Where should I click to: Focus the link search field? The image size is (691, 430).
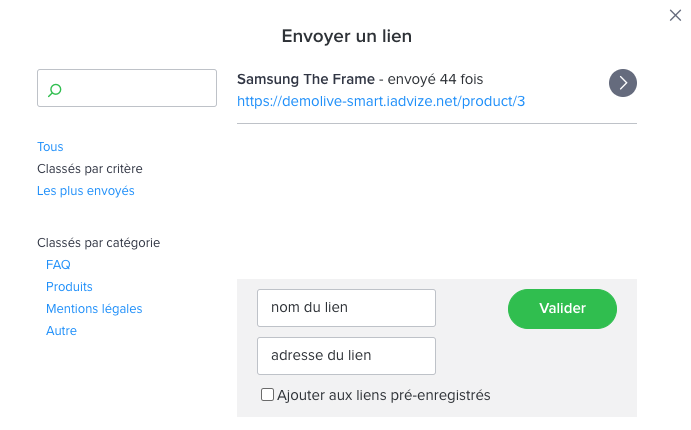click(135, 88)
